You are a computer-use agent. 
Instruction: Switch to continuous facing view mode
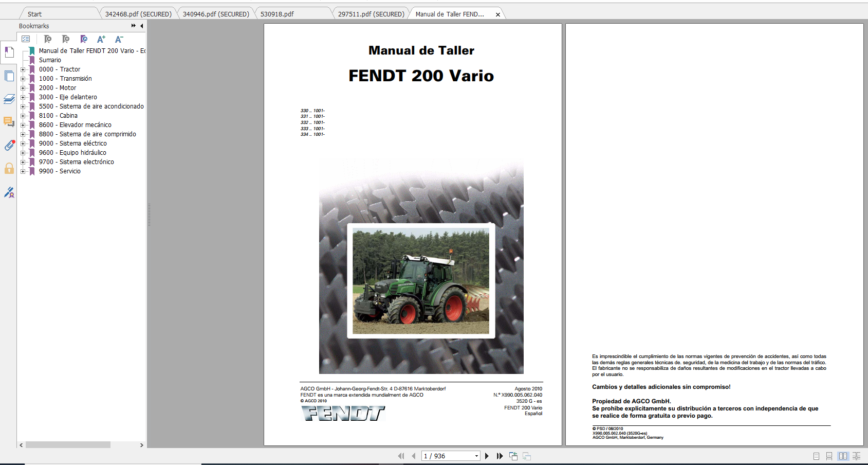pyautogui.click(x=856, y=456)
